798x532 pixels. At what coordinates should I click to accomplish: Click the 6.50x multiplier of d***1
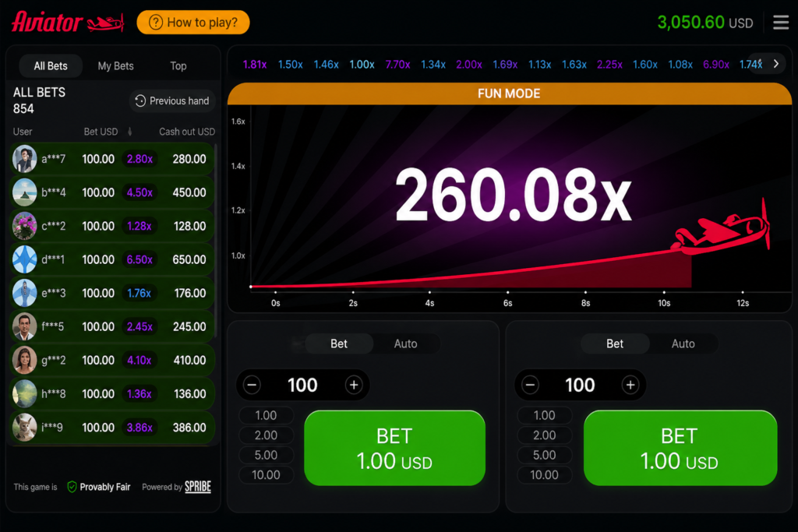[139, 259]
